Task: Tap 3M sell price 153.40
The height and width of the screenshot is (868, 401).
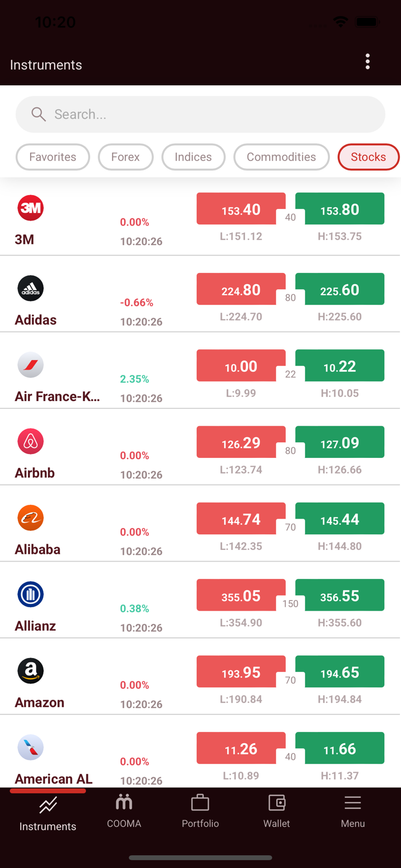Action: (241, 209)
